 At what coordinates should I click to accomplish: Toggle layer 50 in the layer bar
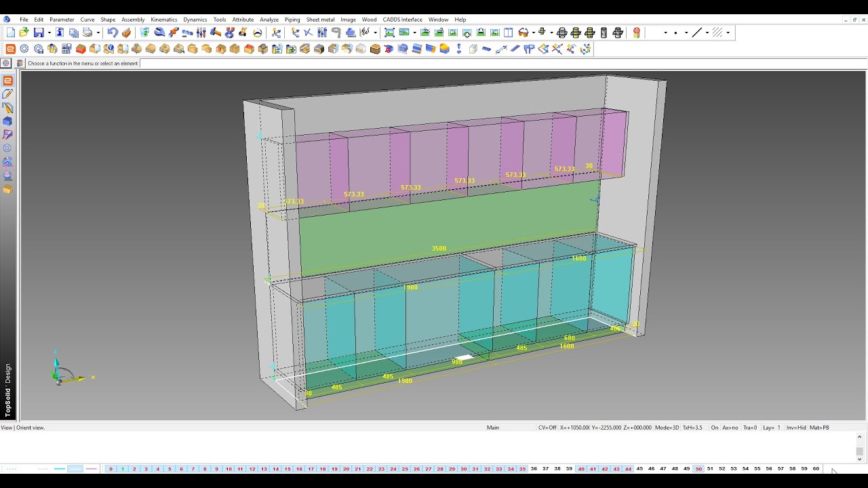coord(698,468)
